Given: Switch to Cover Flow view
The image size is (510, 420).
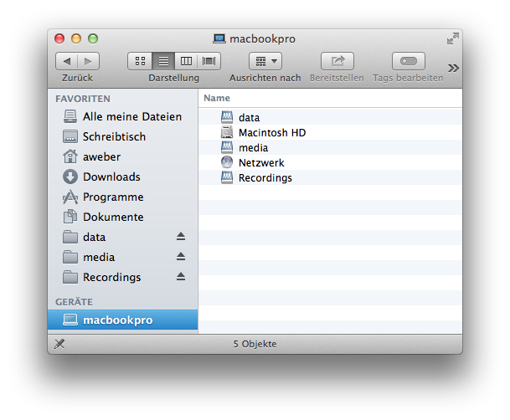Looking at the screenshot, I should click(209, 61).
